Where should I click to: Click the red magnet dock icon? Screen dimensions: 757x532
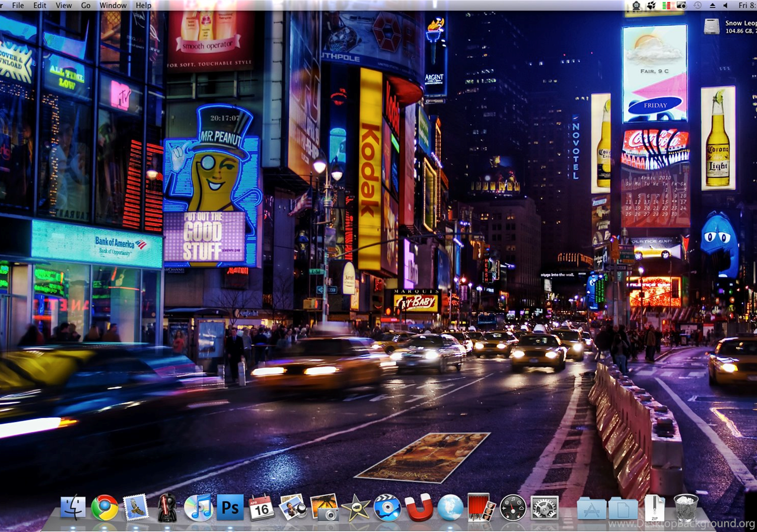click(419, 508)
